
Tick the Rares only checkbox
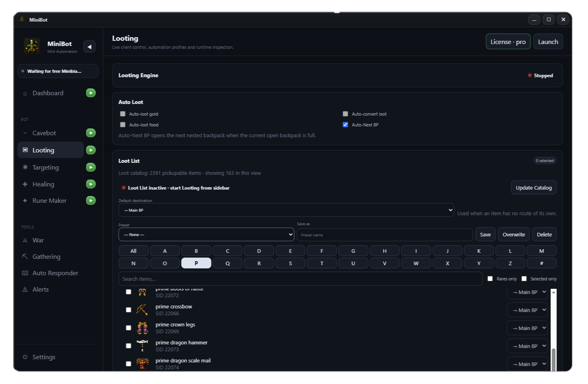coord(490,279)
